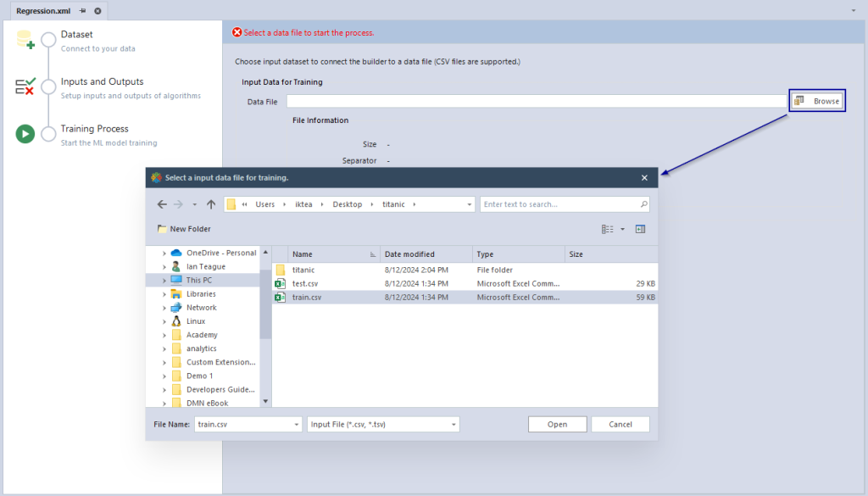Select the Inputs and Outputs step circle
Viewport: 868px width, 496px height.
[48, 86]
